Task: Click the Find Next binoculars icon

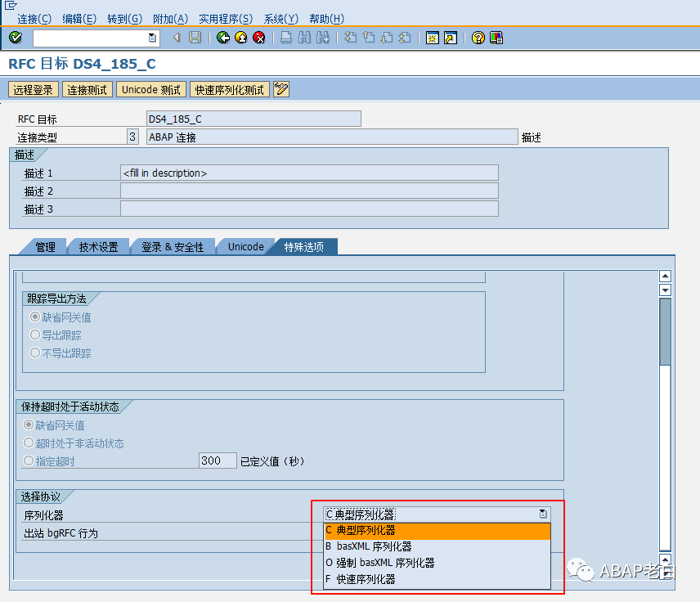Action: tap(323, 38)
